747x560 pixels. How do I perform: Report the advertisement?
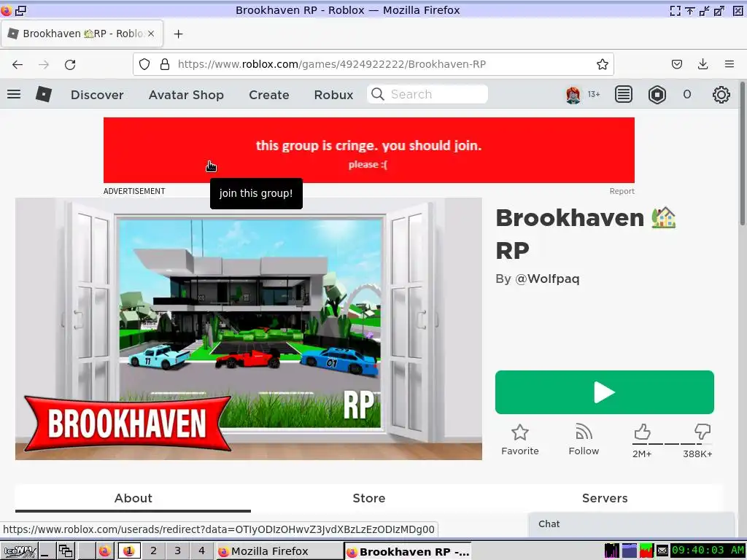(x=622, y=191)
